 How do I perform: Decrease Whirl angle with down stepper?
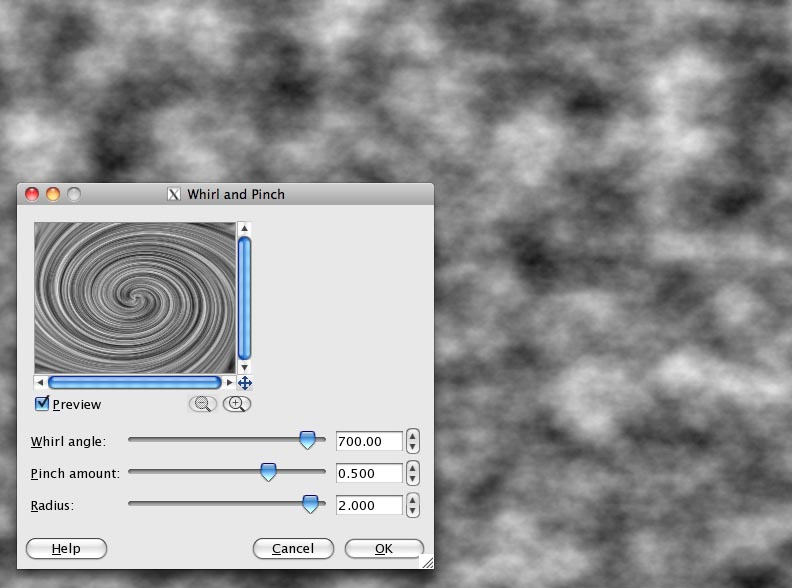tap(413, 447)
